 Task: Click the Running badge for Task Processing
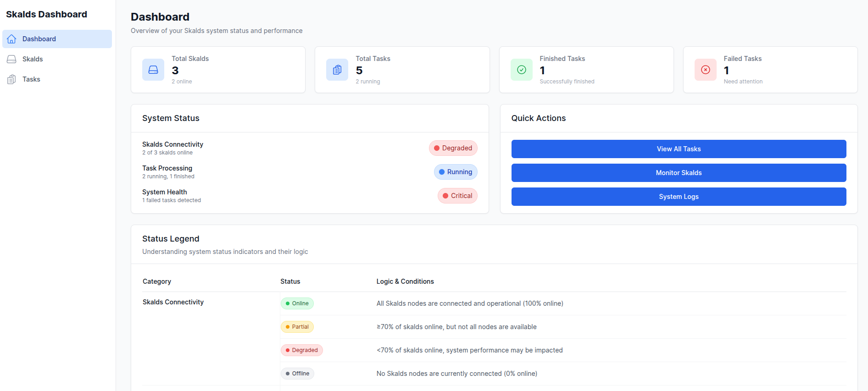tap(456, 172)
